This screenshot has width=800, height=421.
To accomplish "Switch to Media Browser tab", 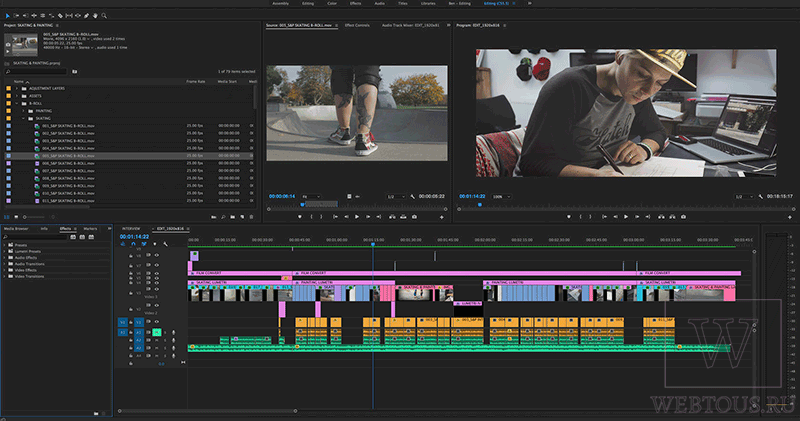I will click(x=16, y=229).
